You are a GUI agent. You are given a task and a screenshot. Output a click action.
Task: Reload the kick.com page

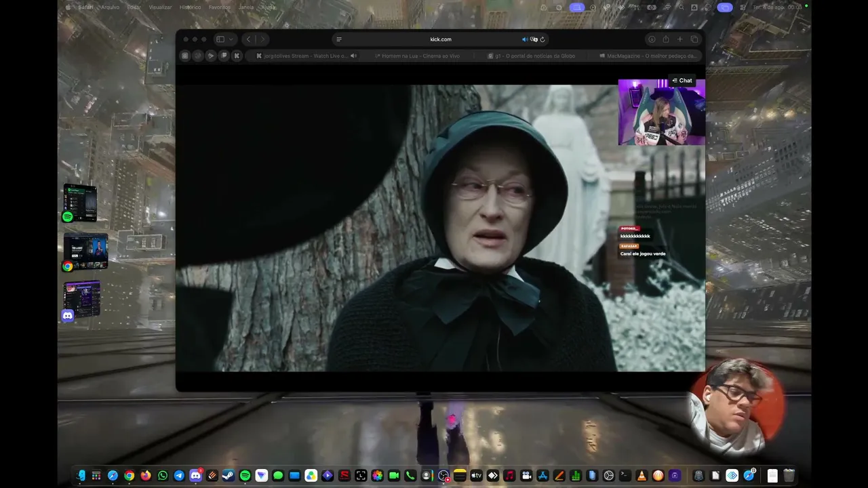click(542, 39)
